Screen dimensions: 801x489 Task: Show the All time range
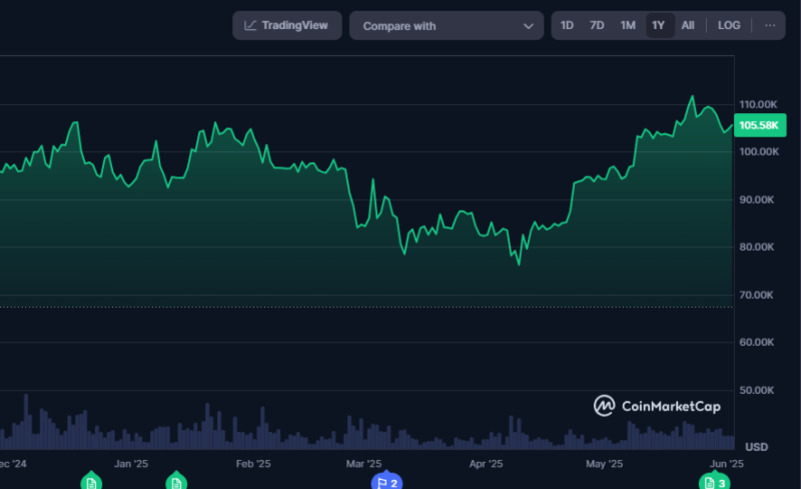click(688, 25)
